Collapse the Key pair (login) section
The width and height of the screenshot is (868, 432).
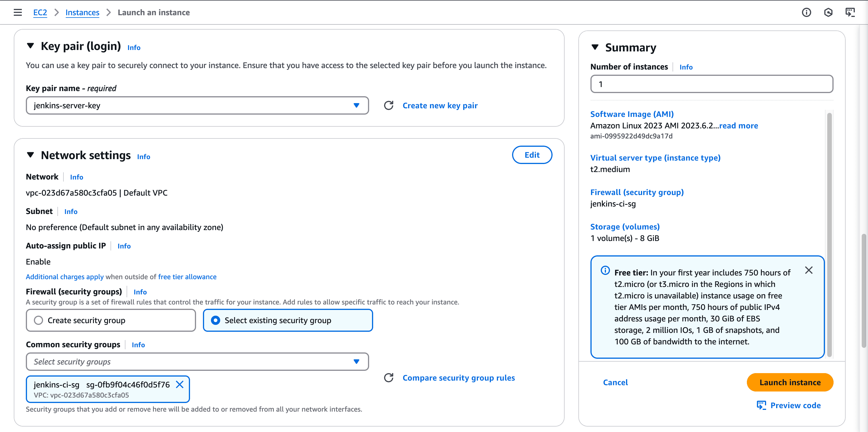click(x=30, y=46)
